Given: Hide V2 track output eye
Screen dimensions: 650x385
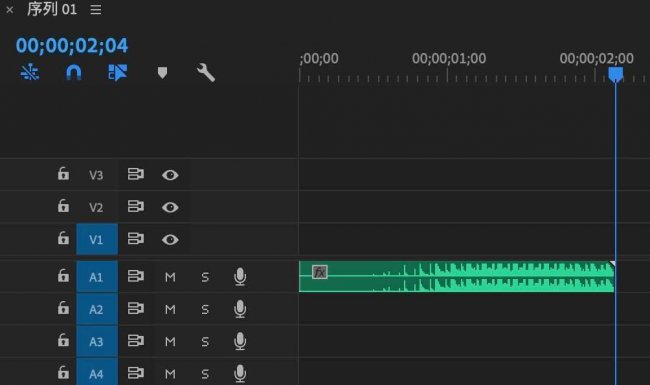Looking at the screenshot, I should coord(170,207).
